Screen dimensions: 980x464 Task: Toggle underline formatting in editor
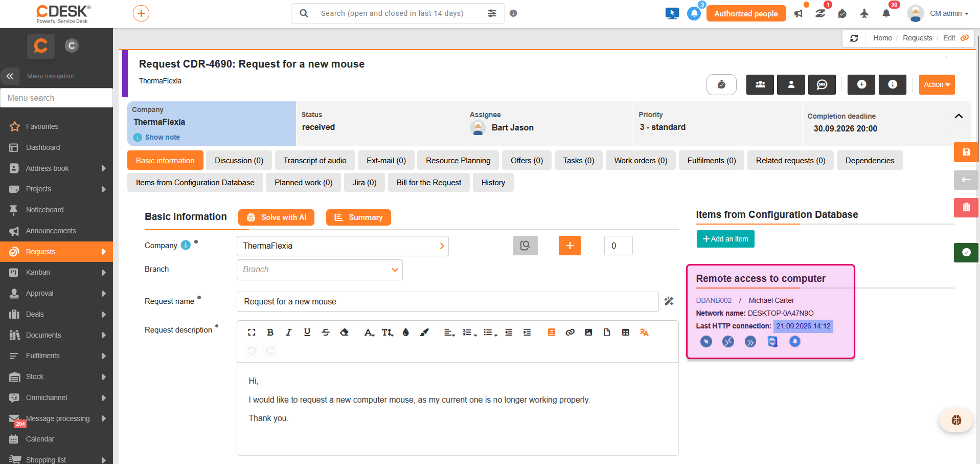(x=307, y=333)
